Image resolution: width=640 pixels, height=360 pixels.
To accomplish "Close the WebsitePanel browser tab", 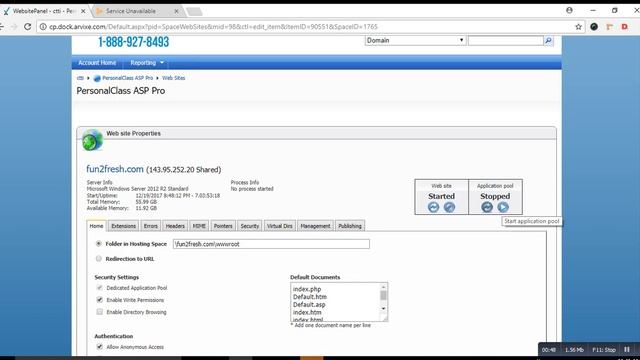I will click(83, 11).
